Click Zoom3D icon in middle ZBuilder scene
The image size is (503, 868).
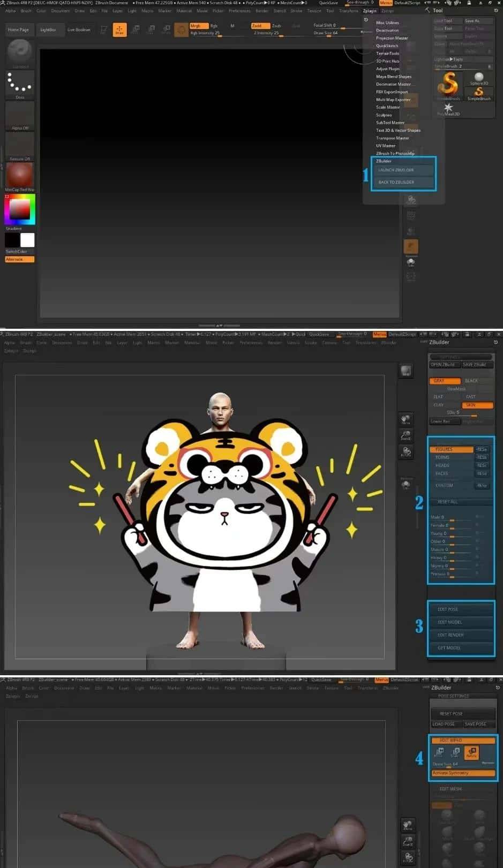tap(406, 435)
